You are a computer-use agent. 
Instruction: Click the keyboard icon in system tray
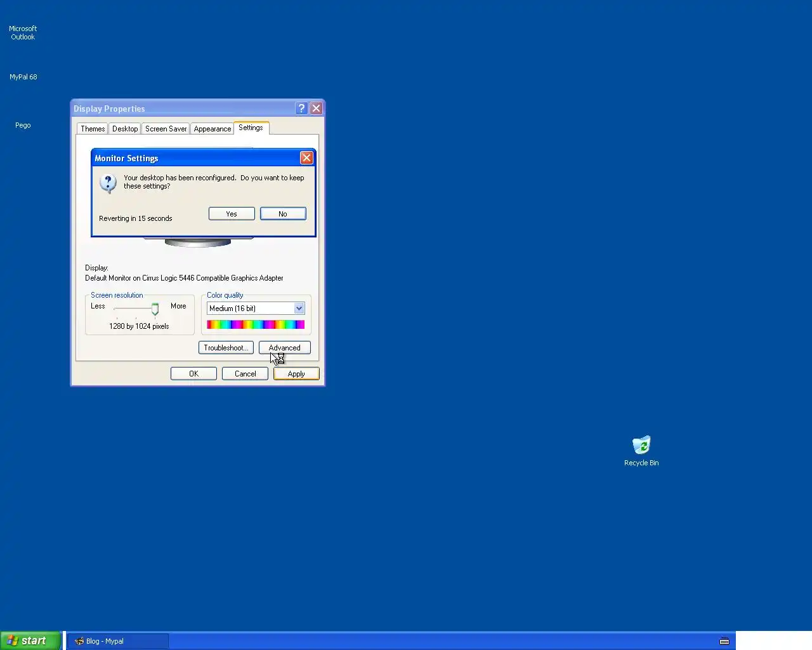724,641
